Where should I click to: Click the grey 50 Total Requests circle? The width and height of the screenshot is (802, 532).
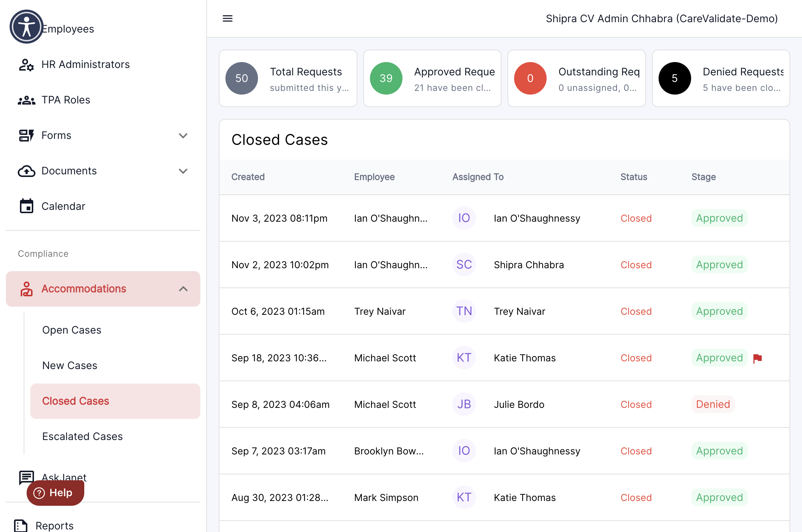(242, 78)
